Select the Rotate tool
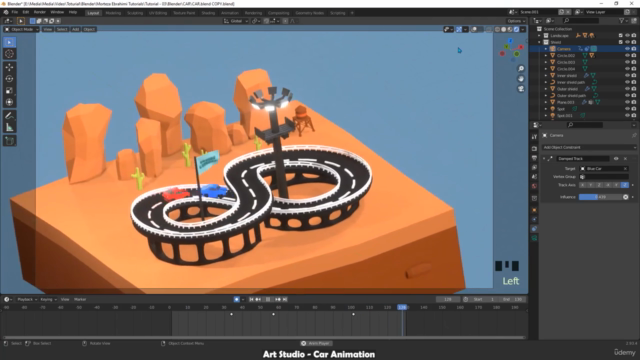 (9, 79)
